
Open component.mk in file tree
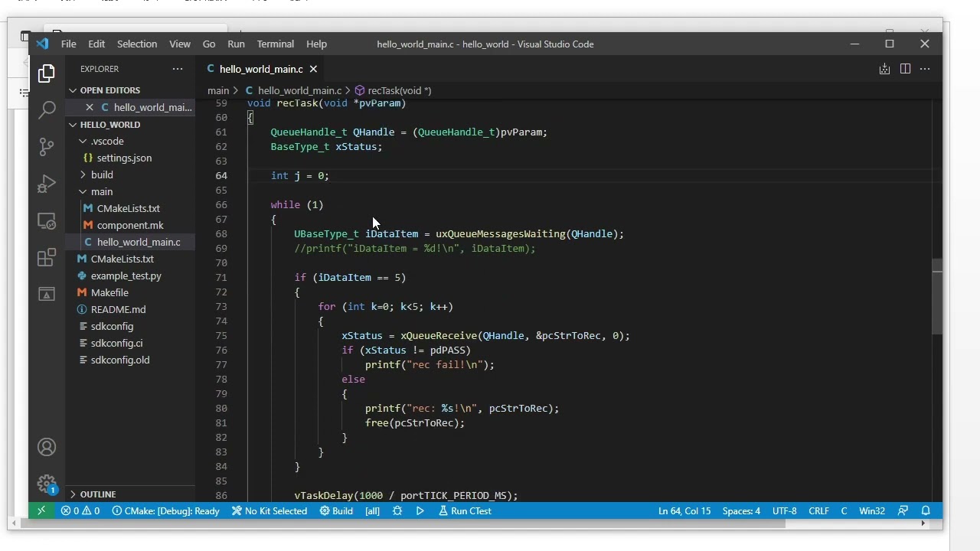pos(130,225)
